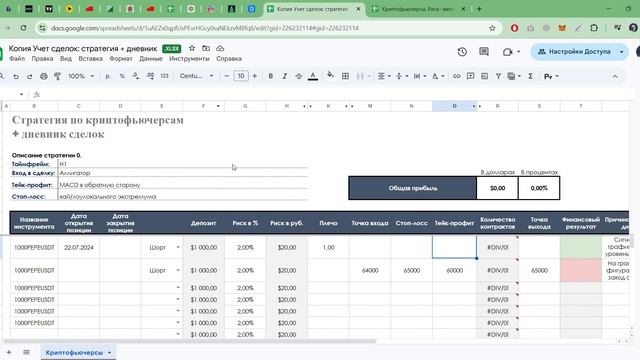640x360 pixels.
Task: Open the text rotation dropdown
Action: click(x=438, y=76)
